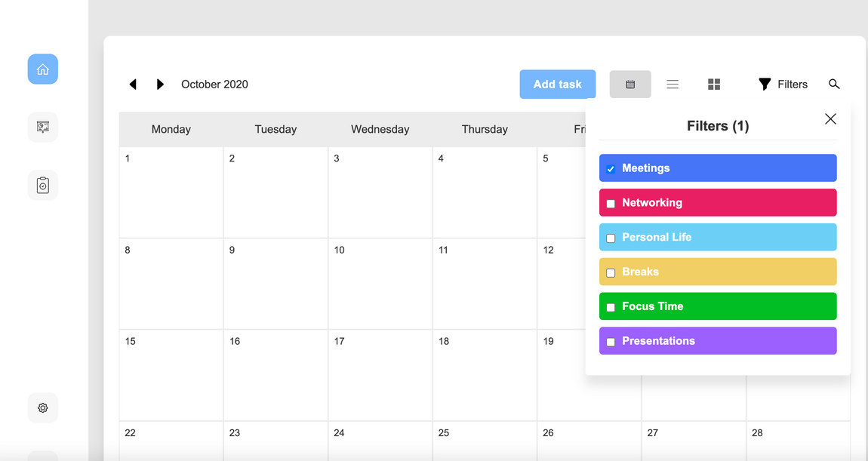Open the presentation board sidebar icon
The height and width of the screenshot is (461, 868).
click(x=42, y=127)
